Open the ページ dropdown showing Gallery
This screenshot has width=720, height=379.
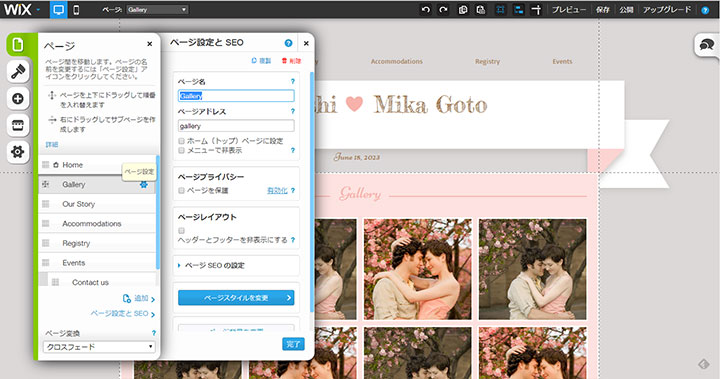click(x=157, y=10)
